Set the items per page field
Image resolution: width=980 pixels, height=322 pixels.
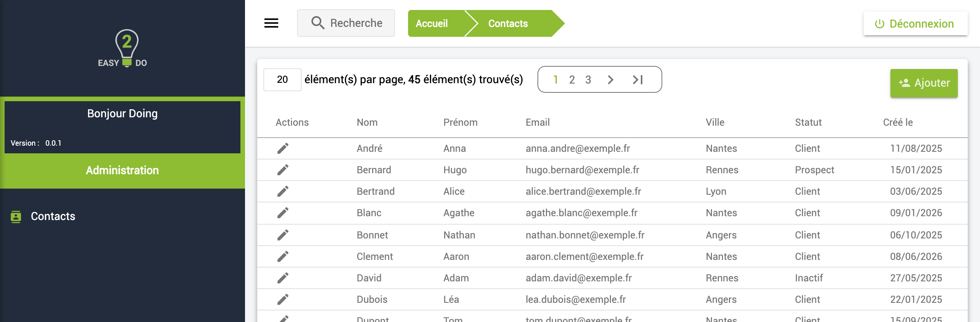point(283,80)
